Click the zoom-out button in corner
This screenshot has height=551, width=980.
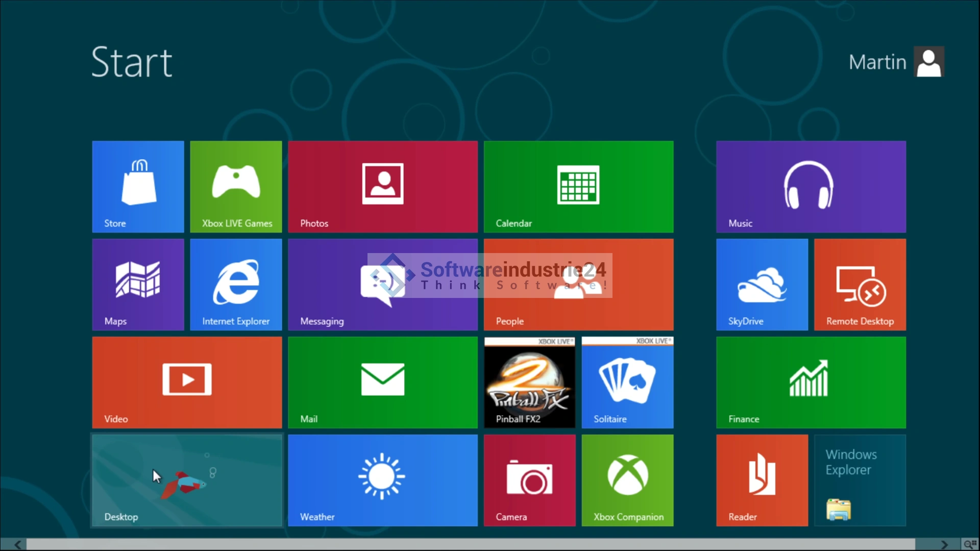[970, 544]
